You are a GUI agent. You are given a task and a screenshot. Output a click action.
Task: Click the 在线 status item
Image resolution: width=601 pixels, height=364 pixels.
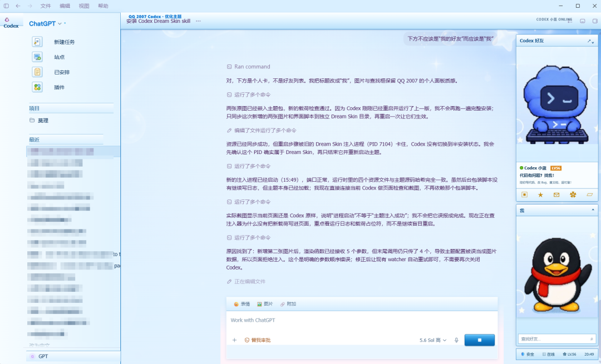pyautogui.click(x=549, y=355)
